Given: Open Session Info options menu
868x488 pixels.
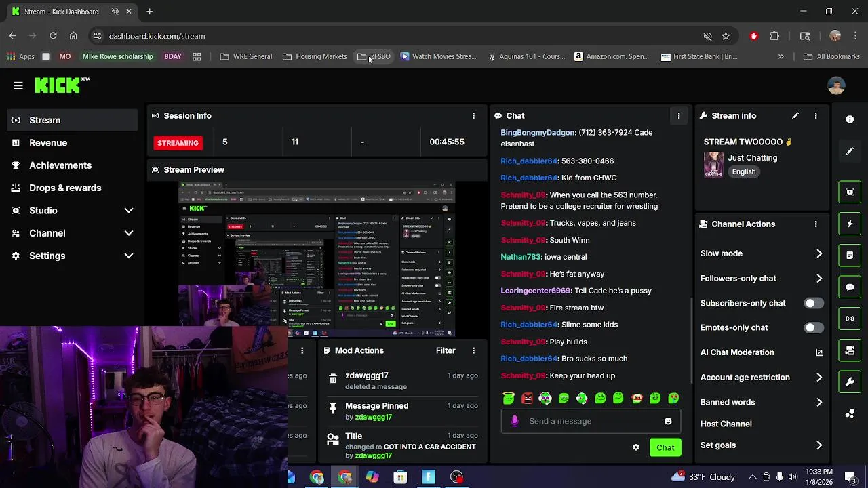Looking at the screenshot, I should (473, 116).
